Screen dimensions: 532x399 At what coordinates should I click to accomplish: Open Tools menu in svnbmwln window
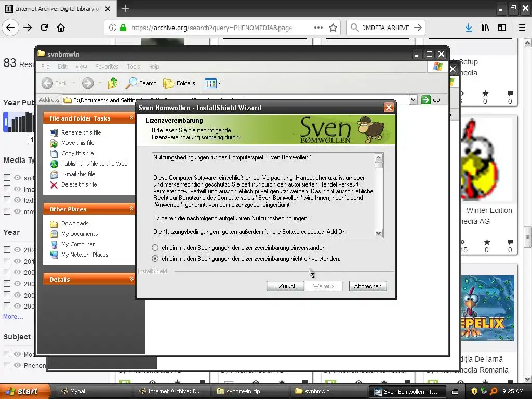click(134, 66)
